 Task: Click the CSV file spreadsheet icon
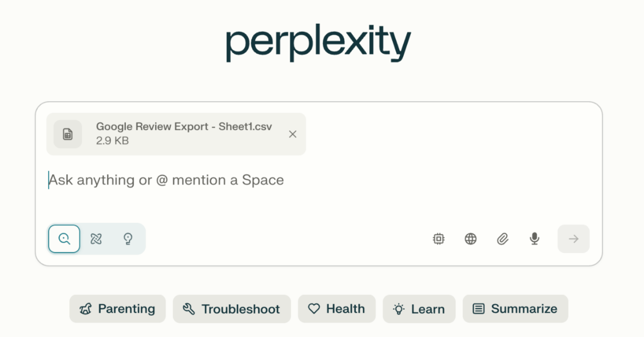68,134
